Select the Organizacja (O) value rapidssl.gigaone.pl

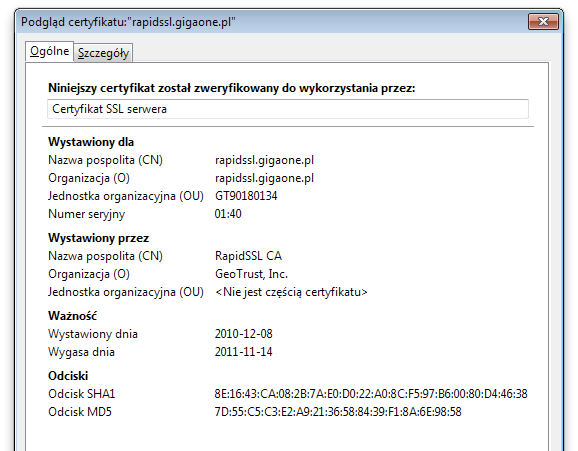click(x=264, y=178)
